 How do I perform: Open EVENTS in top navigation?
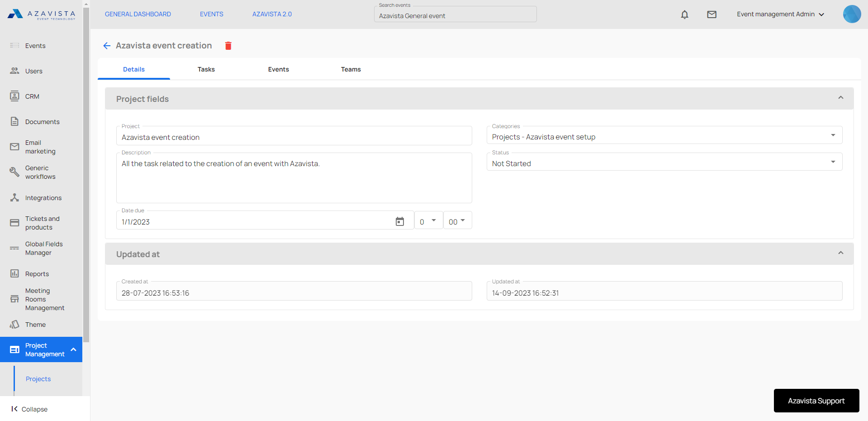coord(212,14)
